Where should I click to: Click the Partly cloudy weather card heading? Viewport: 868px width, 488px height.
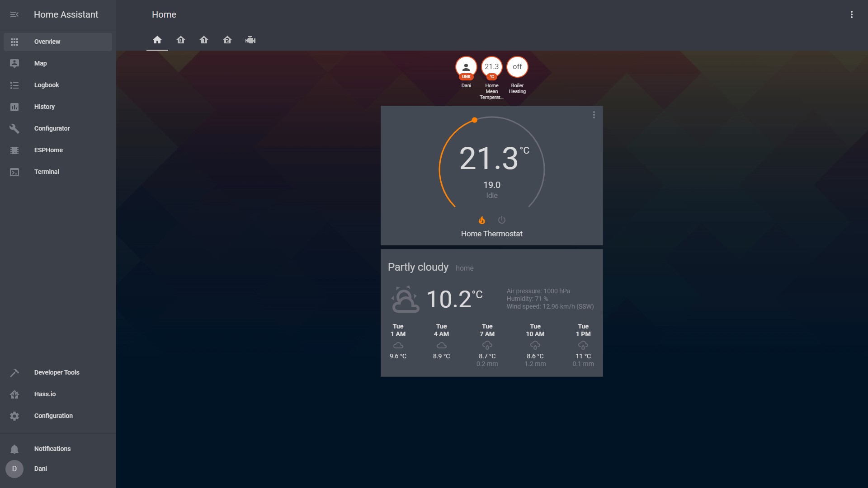pyautogui.click(x=418, y=267)
